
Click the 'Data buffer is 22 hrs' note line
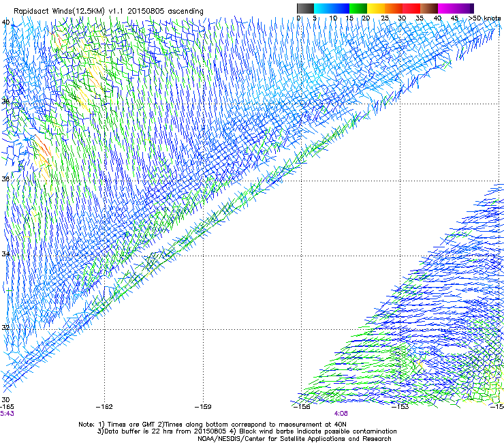click(x=247, y=431)
